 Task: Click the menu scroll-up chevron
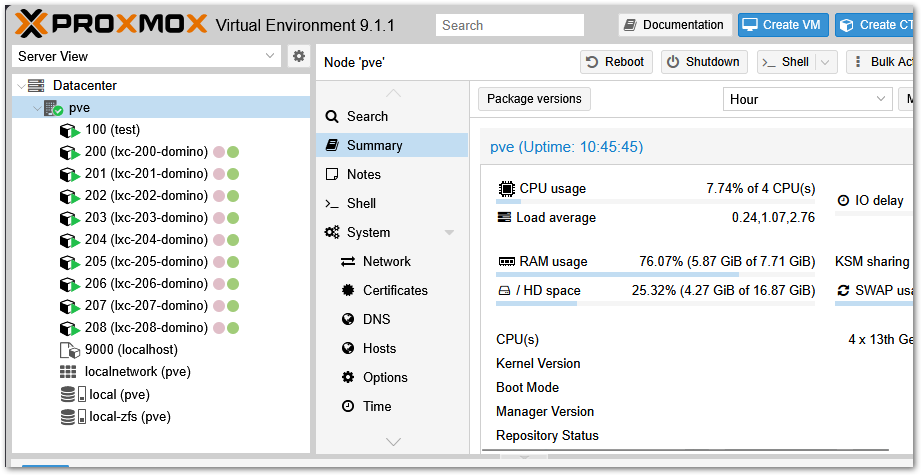[x=393, y=93]
